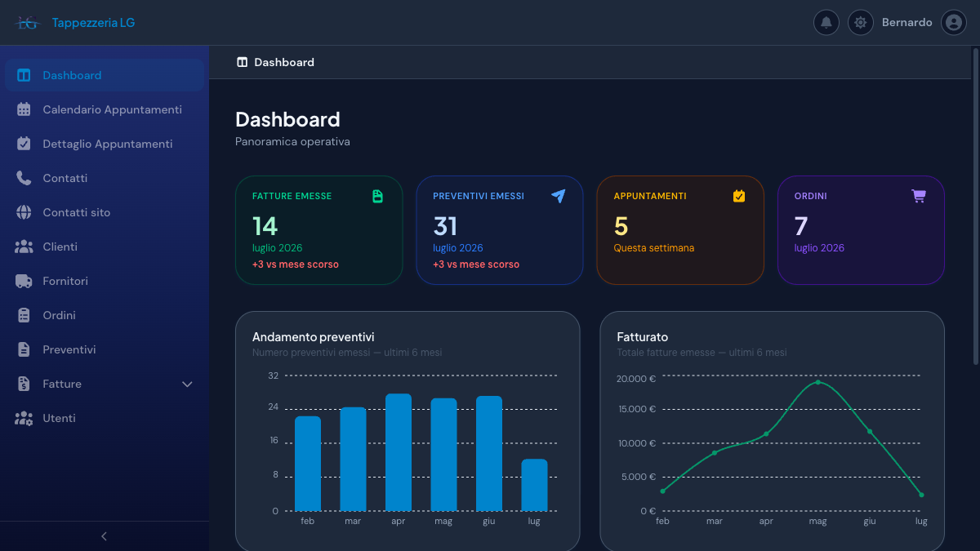The image size is (980, 551).
Task: Click the Preventivi Emessi paper plane icon
Action: click(559, 196)
